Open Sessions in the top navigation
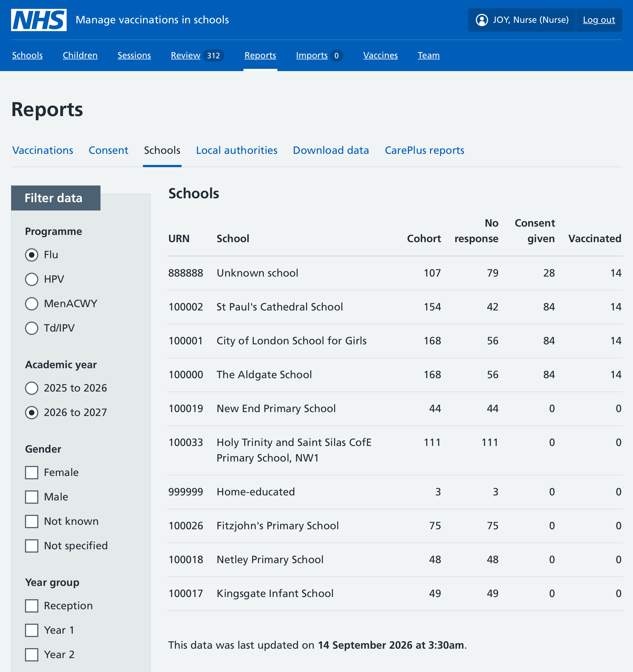The width and height of the screenshot is (633, 672). click(x=134, y=55)
